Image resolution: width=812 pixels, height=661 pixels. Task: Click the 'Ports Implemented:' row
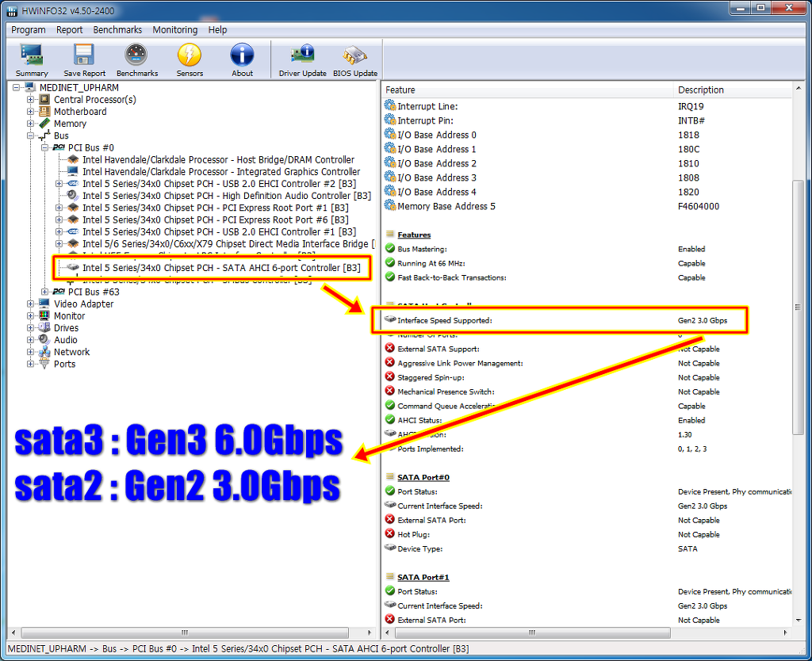point(588,449)
